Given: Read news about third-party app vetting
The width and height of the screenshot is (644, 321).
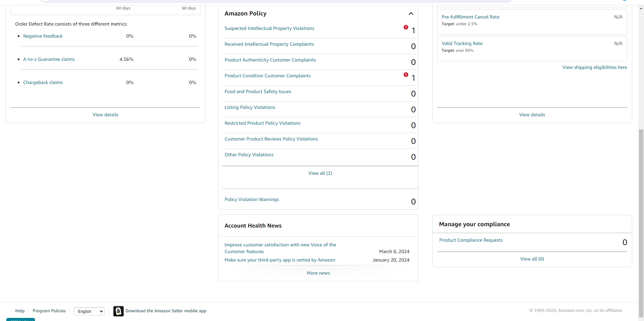Looking at the screenshot, I should pyautogui.click(x=280, y=260).
